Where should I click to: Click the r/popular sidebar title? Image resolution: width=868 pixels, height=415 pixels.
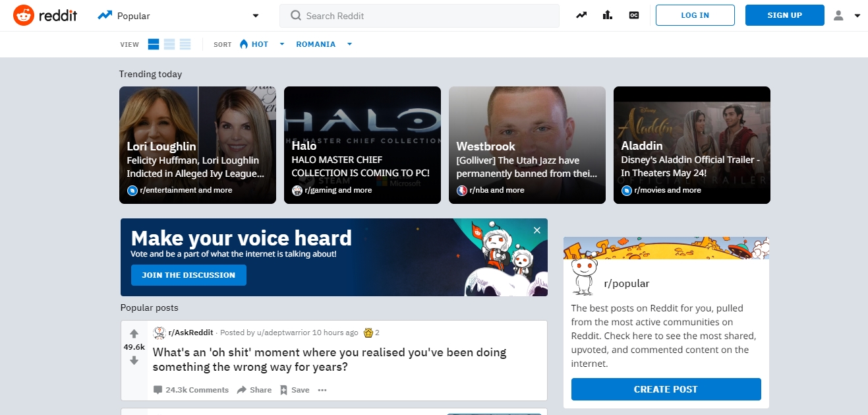[x=627, y=284]
